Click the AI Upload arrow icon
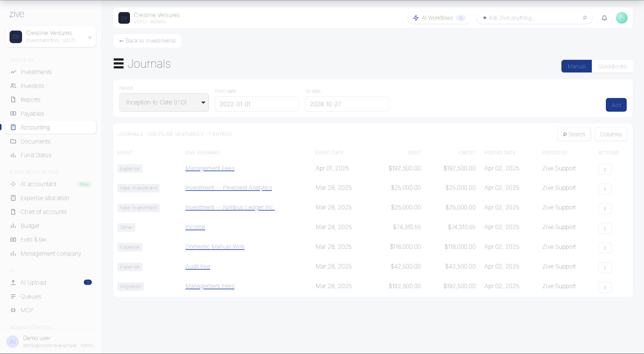The image size is (644, 354). tap(13, 282)
